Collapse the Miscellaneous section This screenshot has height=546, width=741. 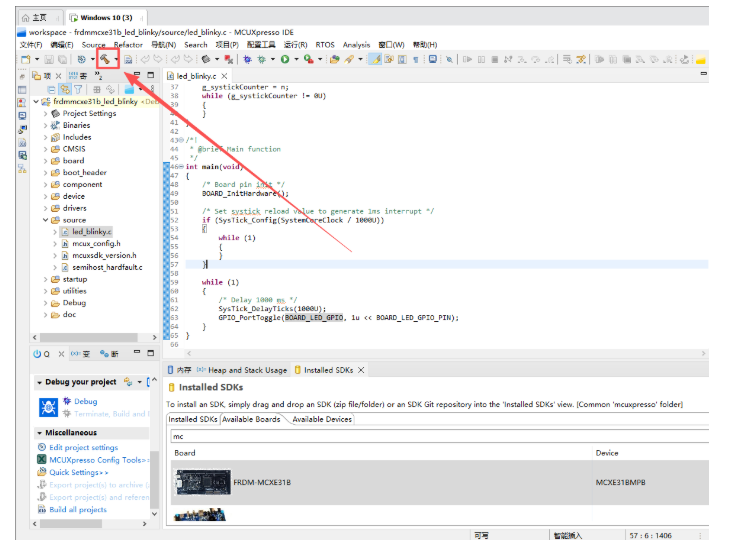tap(40, 433)
